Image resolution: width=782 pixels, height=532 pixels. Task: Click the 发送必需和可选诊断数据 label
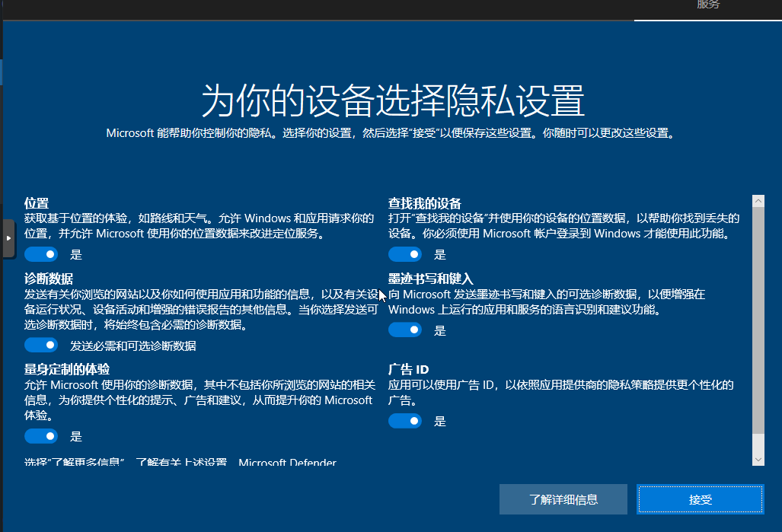(x=133, y=346)
